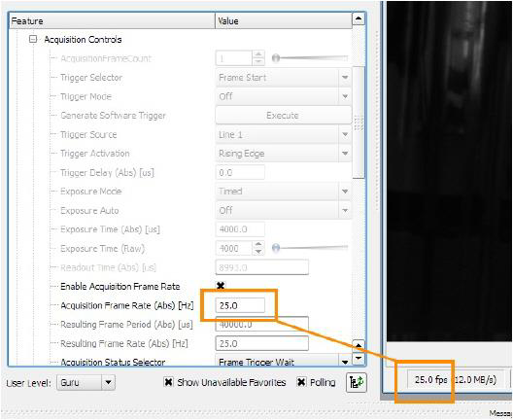Click the Exposure Time (Raw) slider handle
The height and width of the screenshot is (420, 513).
click(x=276, y=249)
